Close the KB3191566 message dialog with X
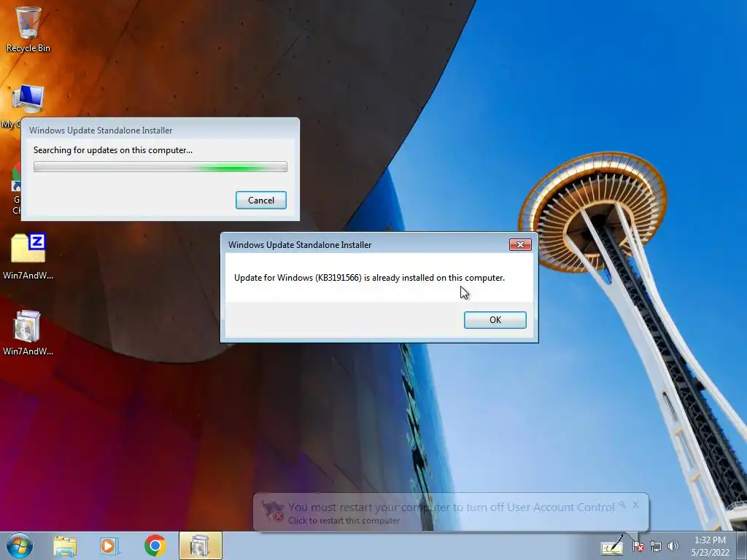Image resolution: width=747 pixels, height=560 pixels. pos(520,244)
